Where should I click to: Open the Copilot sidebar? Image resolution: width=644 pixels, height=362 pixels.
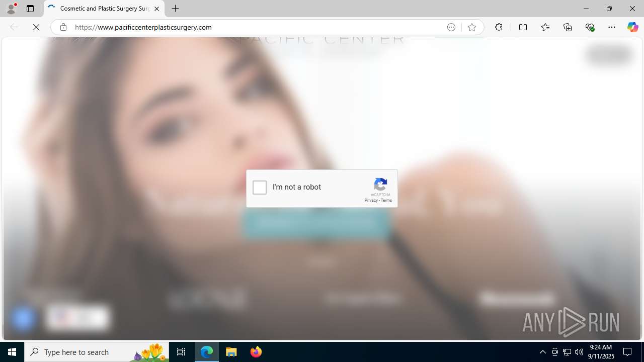click(632, 27)
